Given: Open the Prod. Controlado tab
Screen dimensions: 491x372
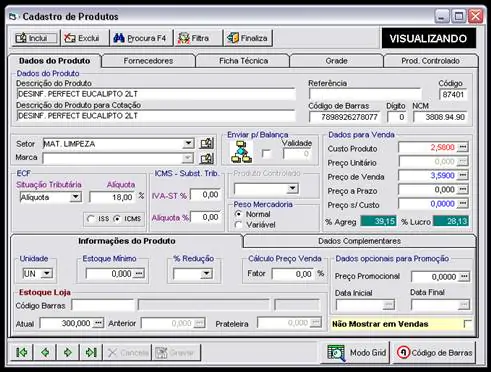Looking at the screenshot, I should coord(430,61).
